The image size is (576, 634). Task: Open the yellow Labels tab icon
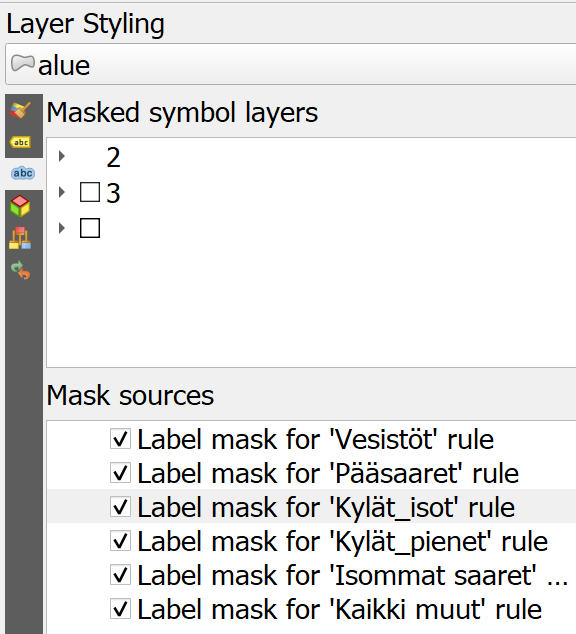(21, 142)
